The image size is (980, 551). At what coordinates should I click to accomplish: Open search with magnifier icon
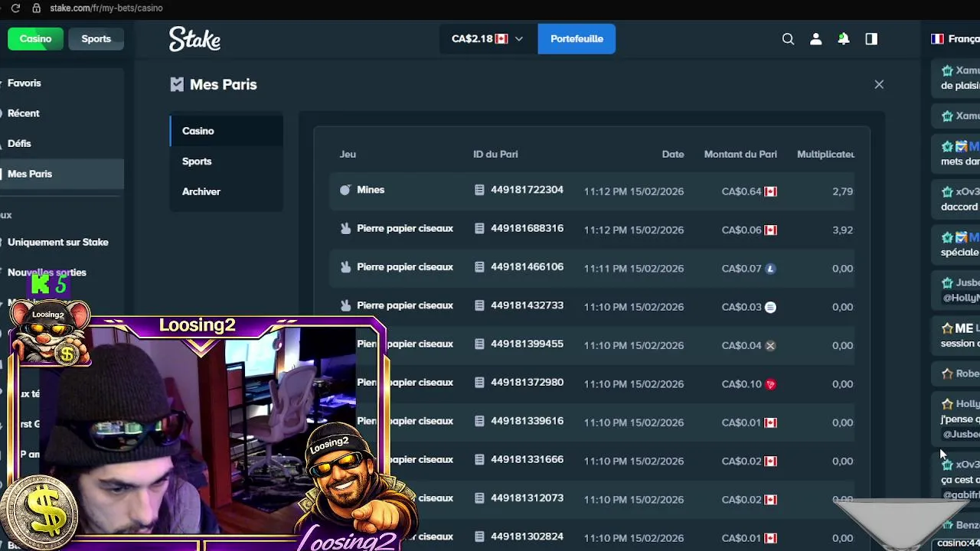tap(788, 39)
